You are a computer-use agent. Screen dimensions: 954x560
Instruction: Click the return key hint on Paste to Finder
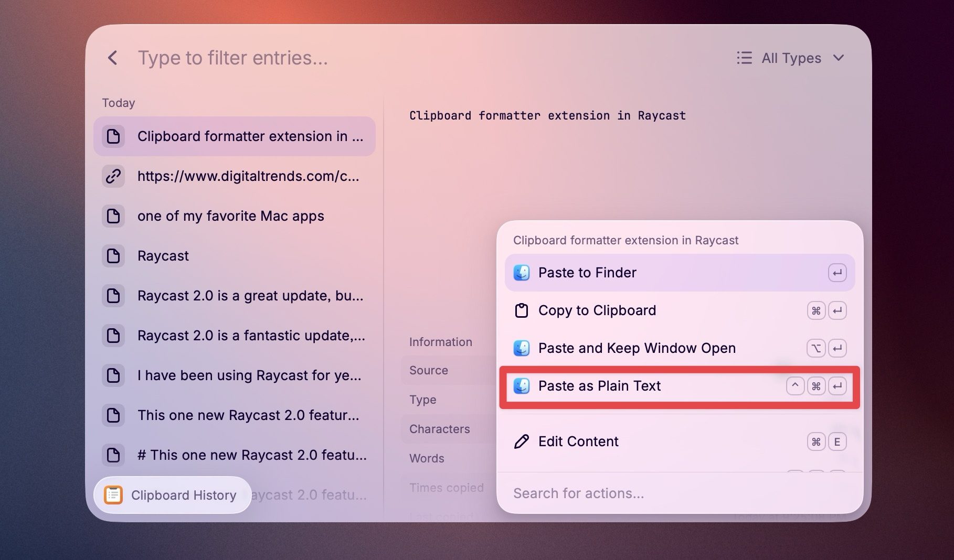click(x=837, y=273)
